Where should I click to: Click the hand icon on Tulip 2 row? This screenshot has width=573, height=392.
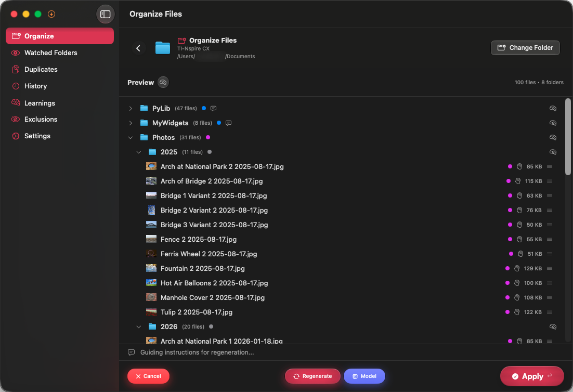click(x=517, y=312)
